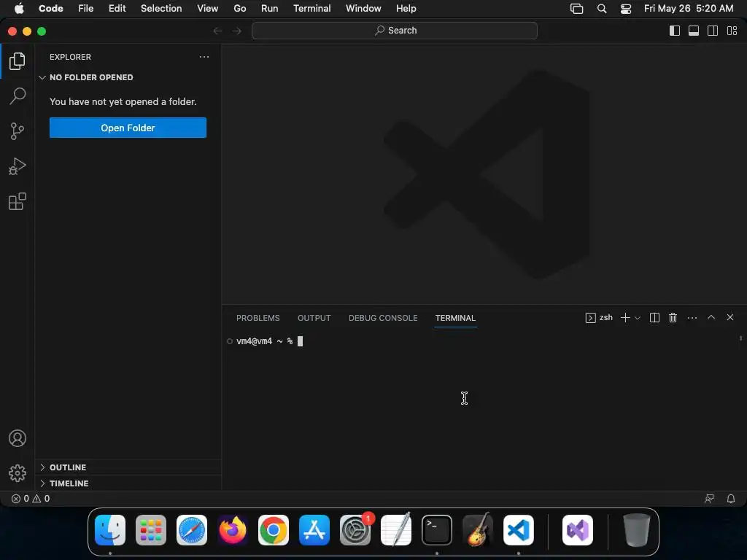
Task: Maximize the panel size with chevron up
Action: (x=711, y=317)
